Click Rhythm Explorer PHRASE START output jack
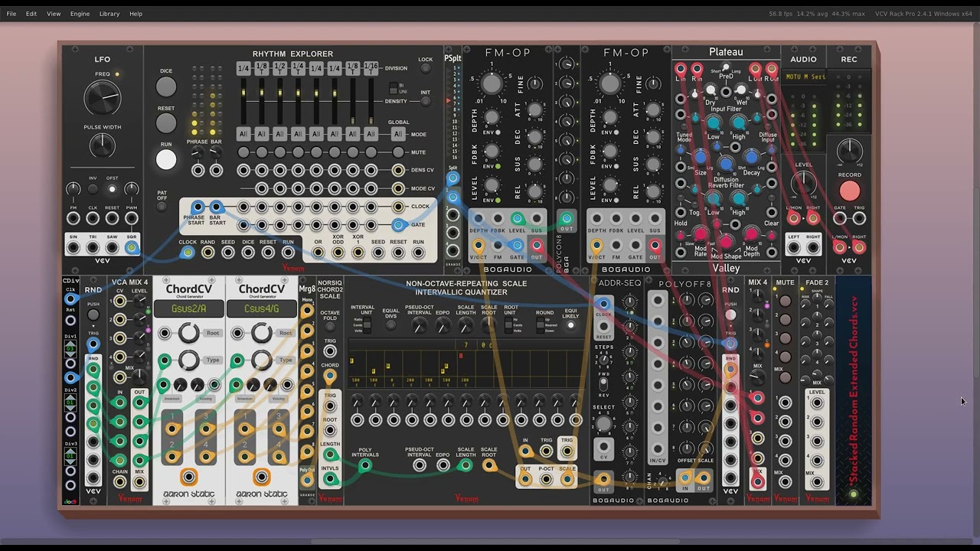The width and height of the screenshot is (980, 551). [198, 207]
